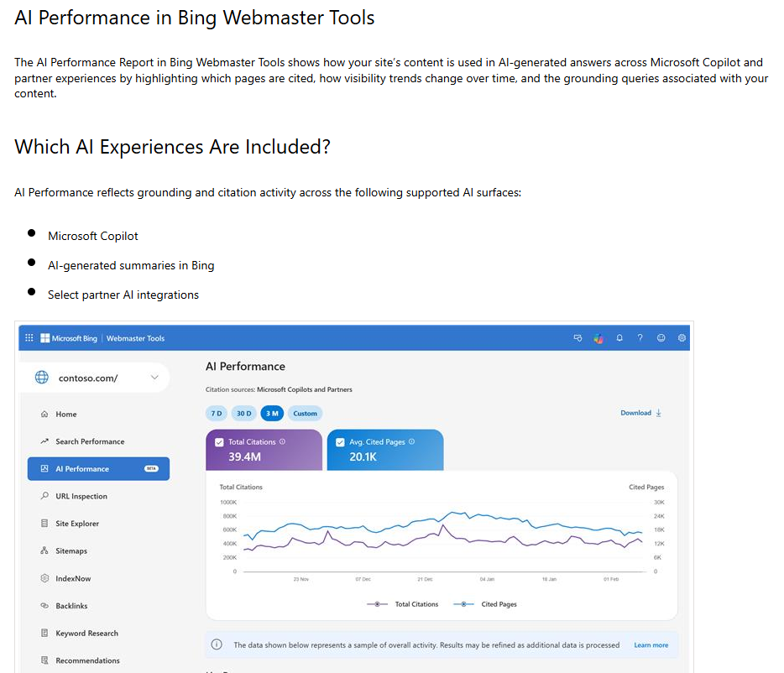Click the Recommendations icon
This screenshot has width=784, height=673.
tap(44, 660)
